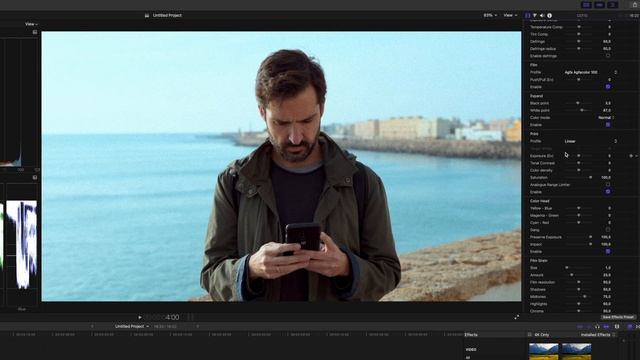Click the play button under viewer

click(x=140, y=317)
